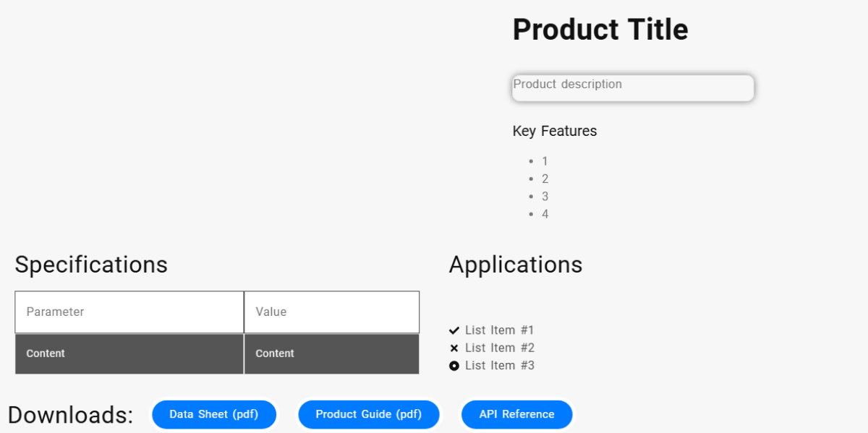Click the Specifications section heading

tap(91, 265)
